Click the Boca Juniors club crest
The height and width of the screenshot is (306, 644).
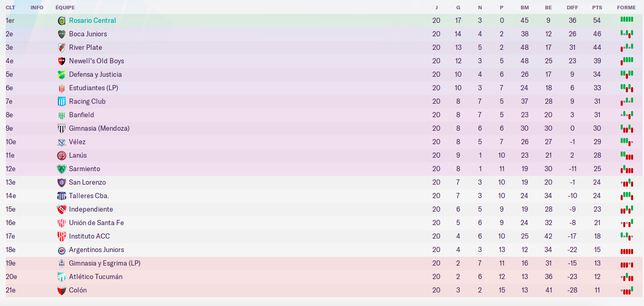pos(62,34)
